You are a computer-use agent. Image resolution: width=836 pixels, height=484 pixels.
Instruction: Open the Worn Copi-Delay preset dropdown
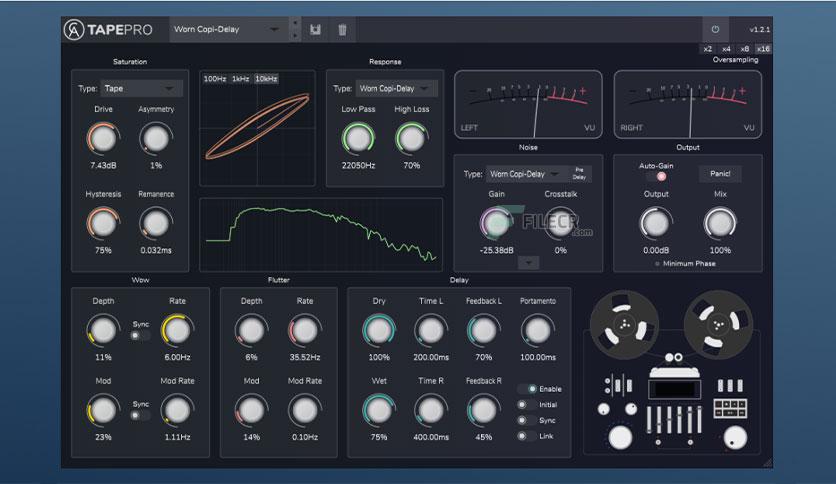tap(227, 29)
